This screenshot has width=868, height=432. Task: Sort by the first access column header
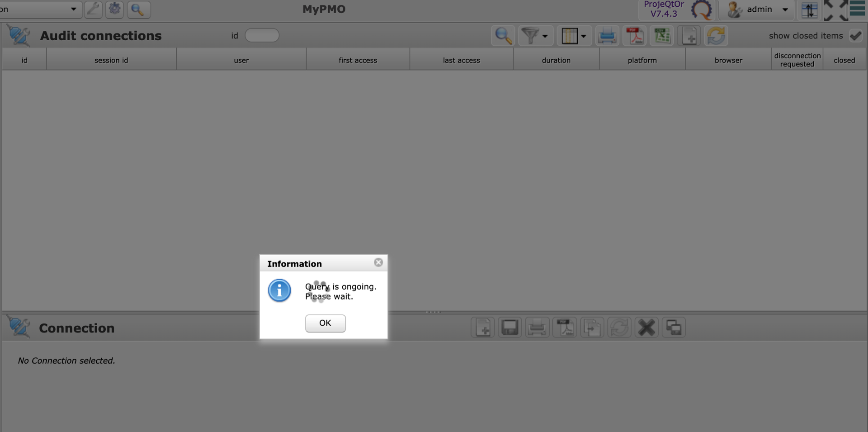coord(358,60)
